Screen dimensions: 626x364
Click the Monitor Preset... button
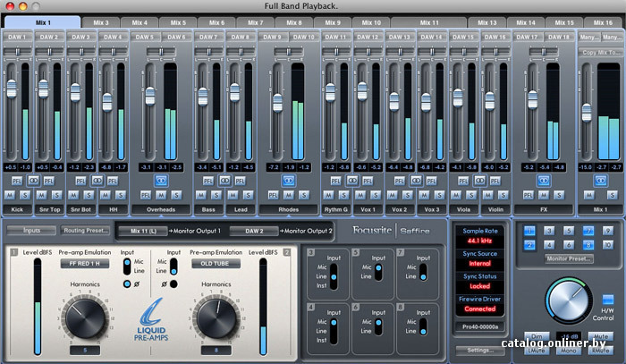click(x=569, y=258)
